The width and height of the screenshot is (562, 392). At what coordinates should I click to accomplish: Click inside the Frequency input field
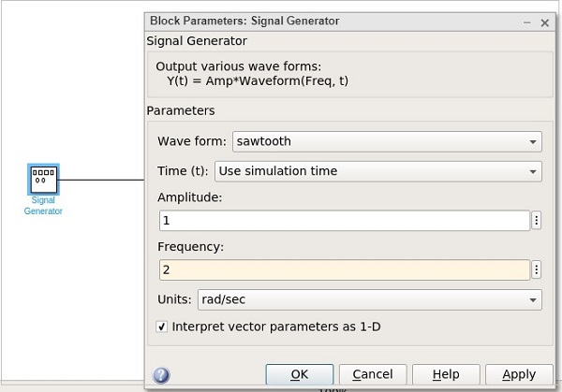(x=345, y=269)
